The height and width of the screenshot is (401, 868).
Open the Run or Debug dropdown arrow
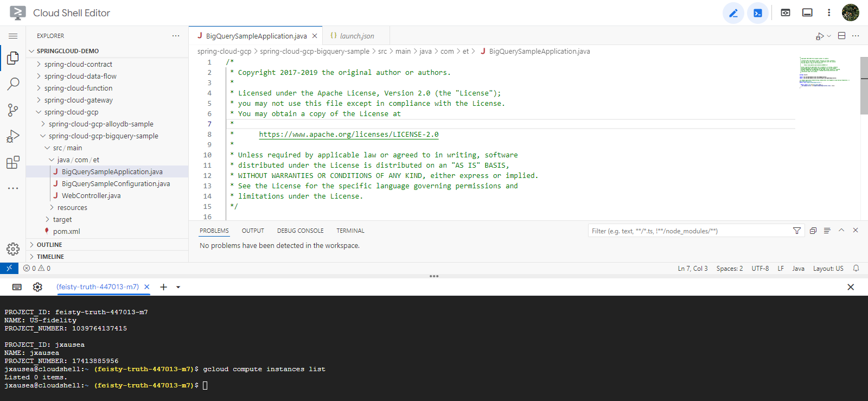tap(829, 36)
